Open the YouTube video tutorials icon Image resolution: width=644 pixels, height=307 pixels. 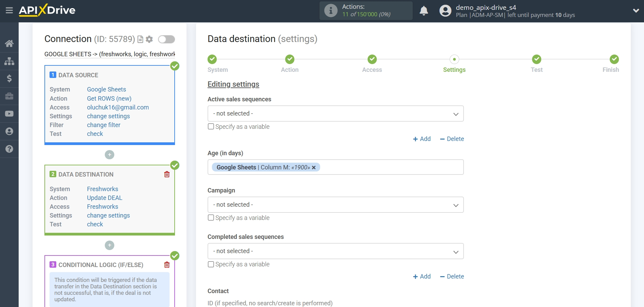pyautogui.click(x=9, y=114)
